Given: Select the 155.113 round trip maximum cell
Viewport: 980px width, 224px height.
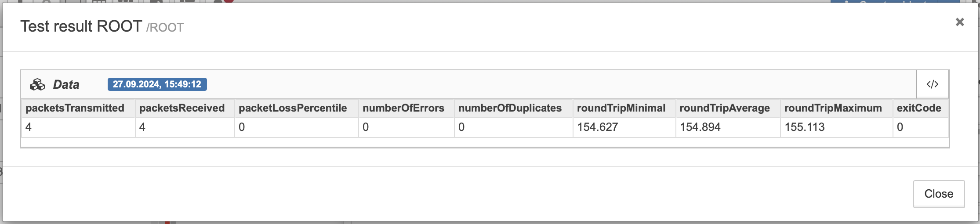Looking at the screenshot, I should click(x=837, y=127).
